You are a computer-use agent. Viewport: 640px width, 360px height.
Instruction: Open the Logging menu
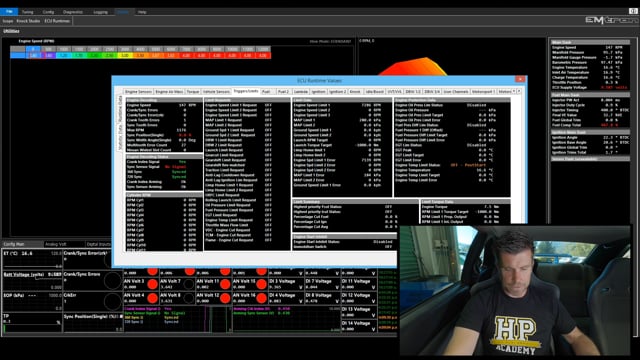click(100, 12)
